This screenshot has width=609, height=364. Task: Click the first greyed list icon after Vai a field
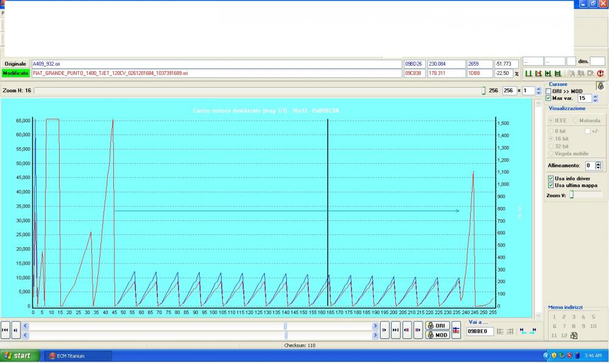(x=500, y=331)
